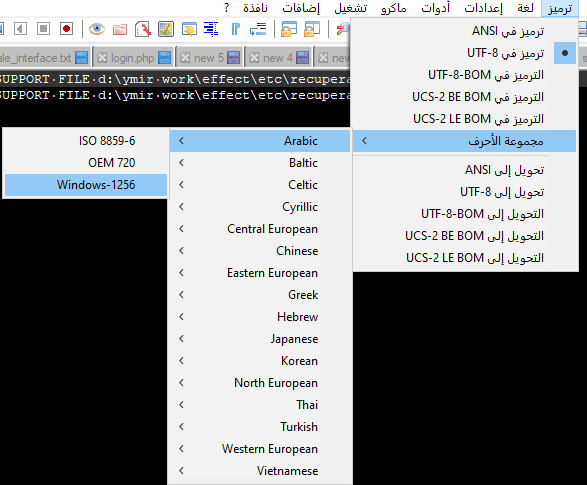Click the red record macro icon
This screenshot has height=485, width=587.
click(66, 29)
